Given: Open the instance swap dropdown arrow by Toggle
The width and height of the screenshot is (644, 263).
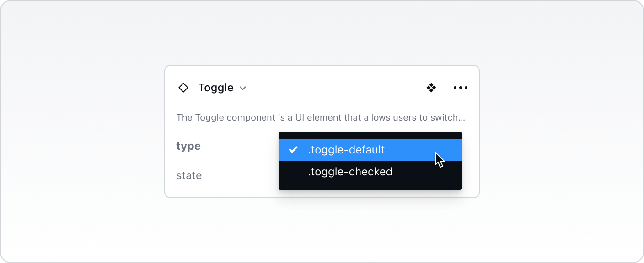Looking at the screenshot, I should click(x=243, y=88).
